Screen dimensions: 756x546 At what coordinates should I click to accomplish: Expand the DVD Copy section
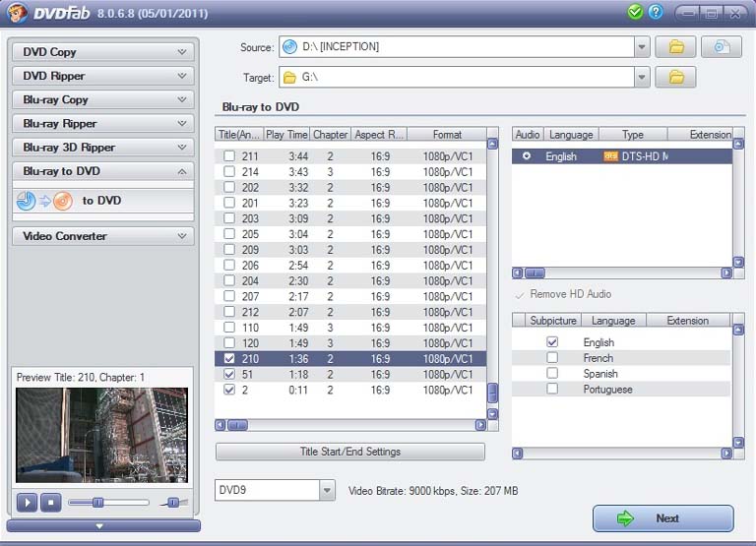coord(103,52)
